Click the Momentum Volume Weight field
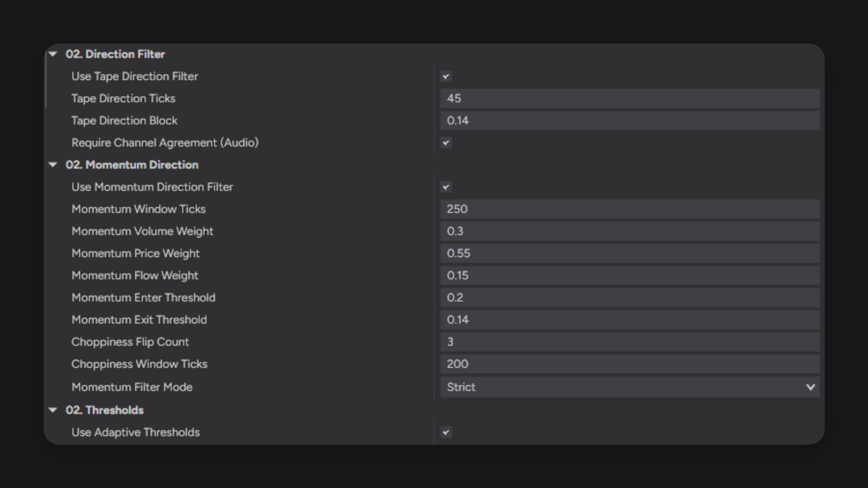868x488 pixels. 630,231
